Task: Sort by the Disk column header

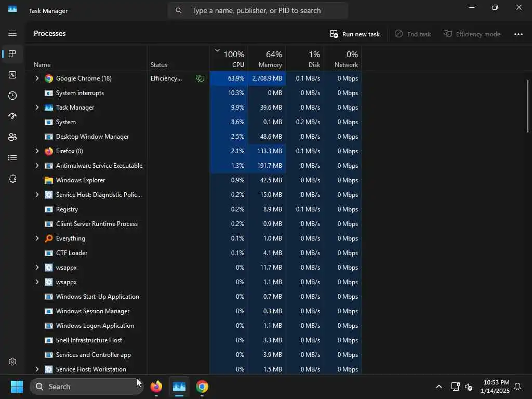Action: click(x=304, y=58)
